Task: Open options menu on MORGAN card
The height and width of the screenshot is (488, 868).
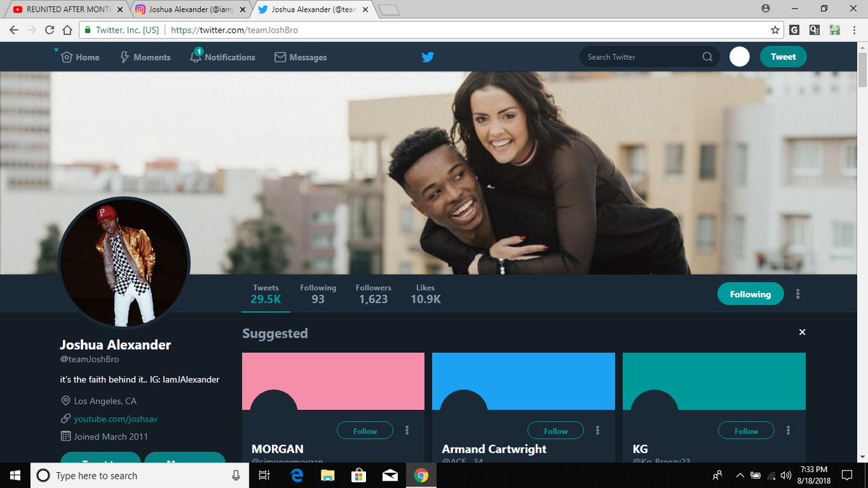Action: click(x=407, y=431)
